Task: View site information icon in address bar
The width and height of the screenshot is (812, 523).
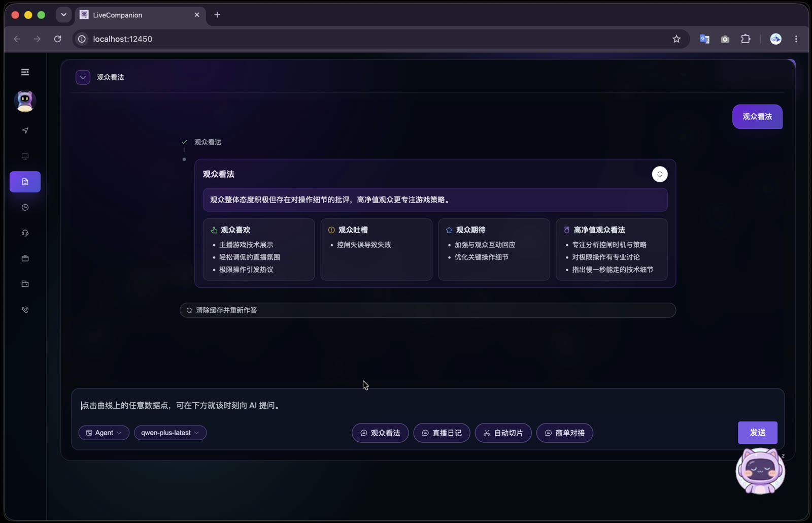Action: coord(82,39)
